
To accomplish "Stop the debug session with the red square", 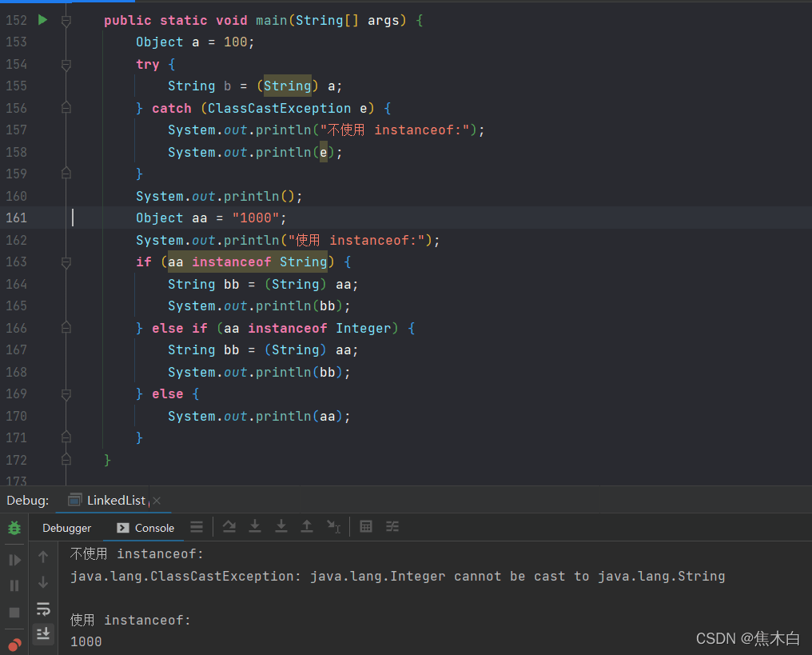I will [x=14, y=612].
